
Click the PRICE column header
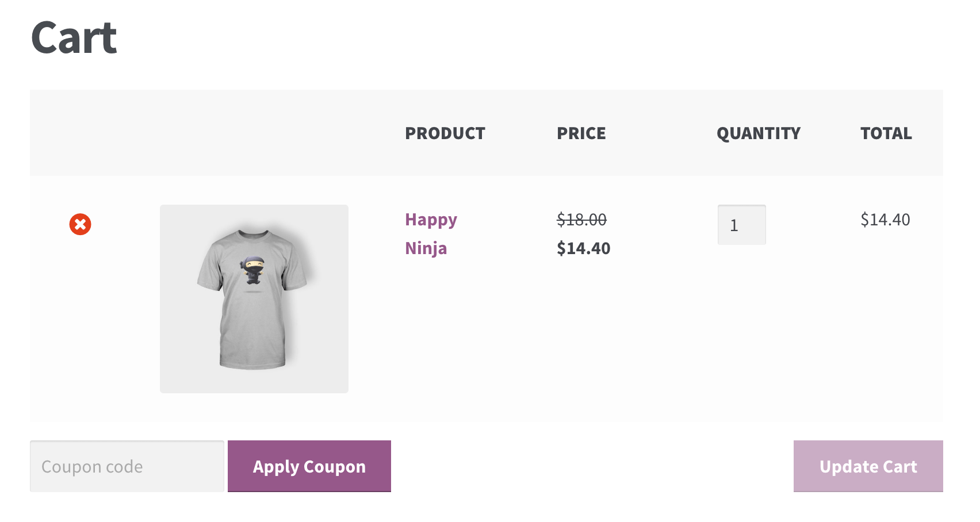point(581,133)
